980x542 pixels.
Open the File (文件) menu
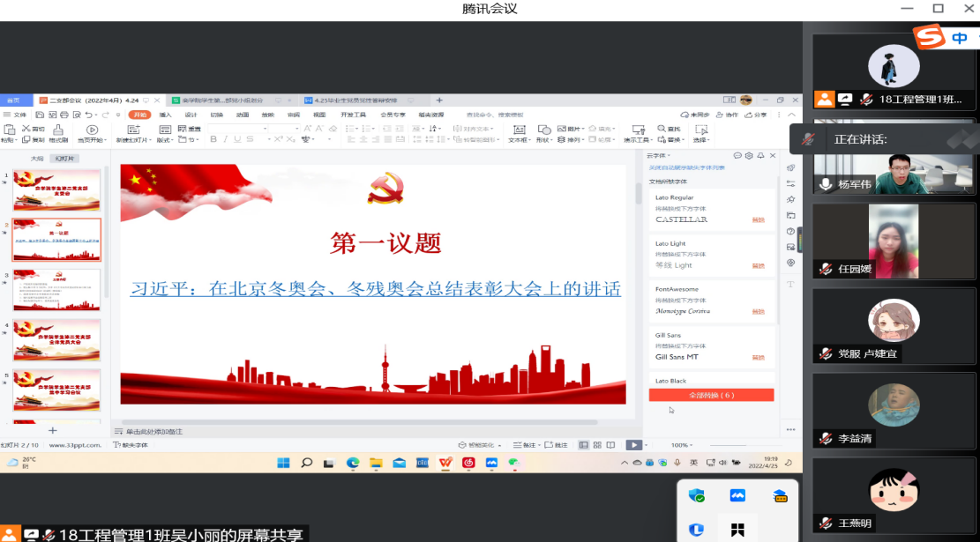tap(16, 115)
